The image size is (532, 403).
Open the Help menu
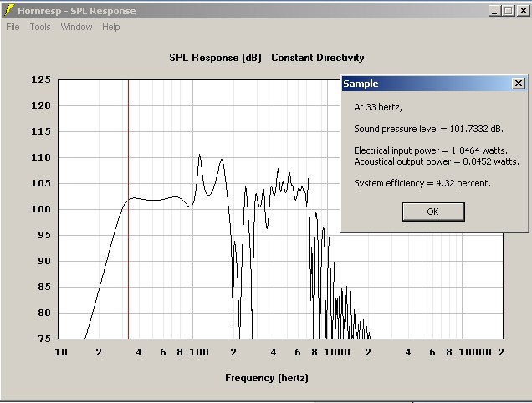(x=111, y=27)
